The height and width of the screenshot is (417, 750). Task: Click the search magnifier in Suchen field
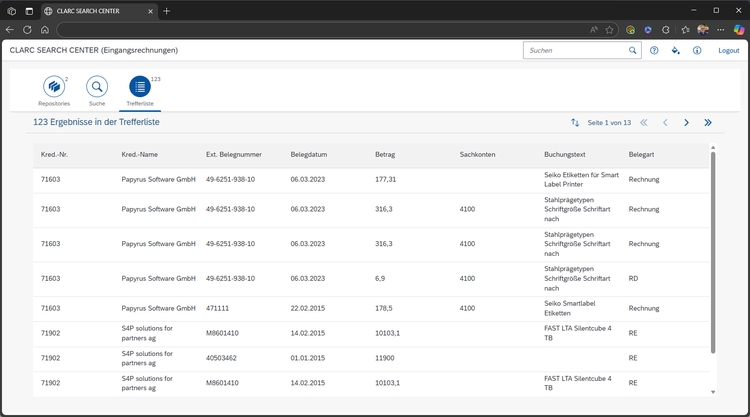coord(632,50)
